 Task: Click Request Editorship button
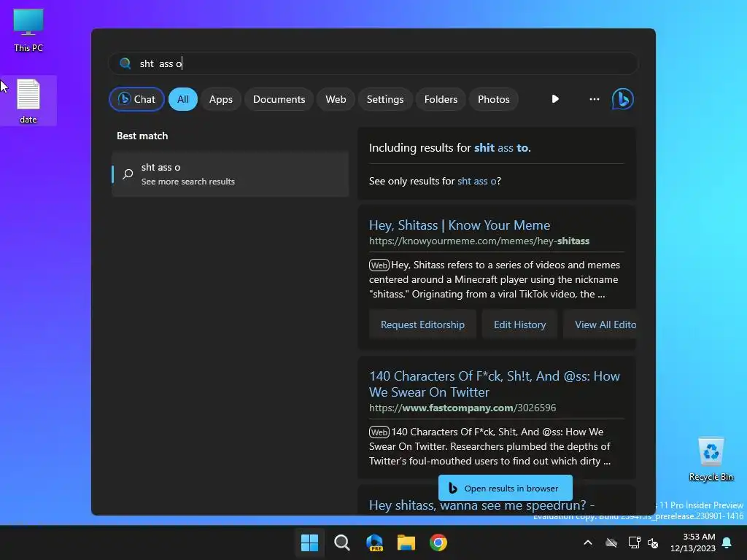422,324
